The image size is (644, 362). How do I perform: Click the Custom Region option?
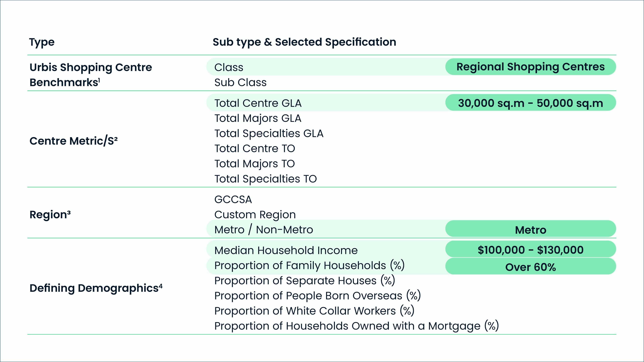coord(255,214)
